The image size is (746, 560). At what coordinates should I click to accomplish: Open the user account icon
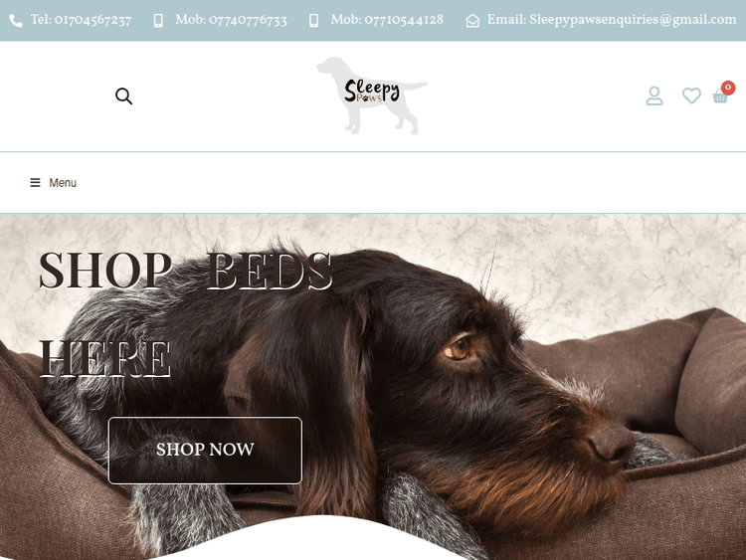click(654, 95)
